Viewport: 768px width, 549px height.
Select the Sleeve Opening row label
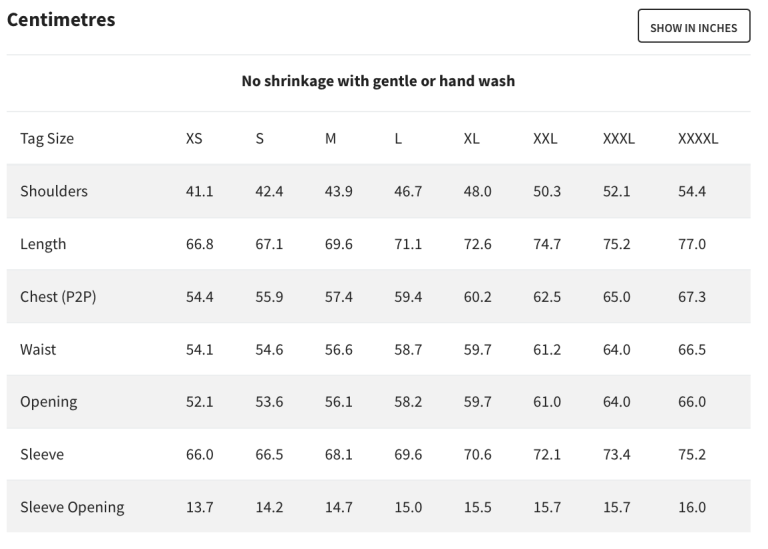point(72,507)
